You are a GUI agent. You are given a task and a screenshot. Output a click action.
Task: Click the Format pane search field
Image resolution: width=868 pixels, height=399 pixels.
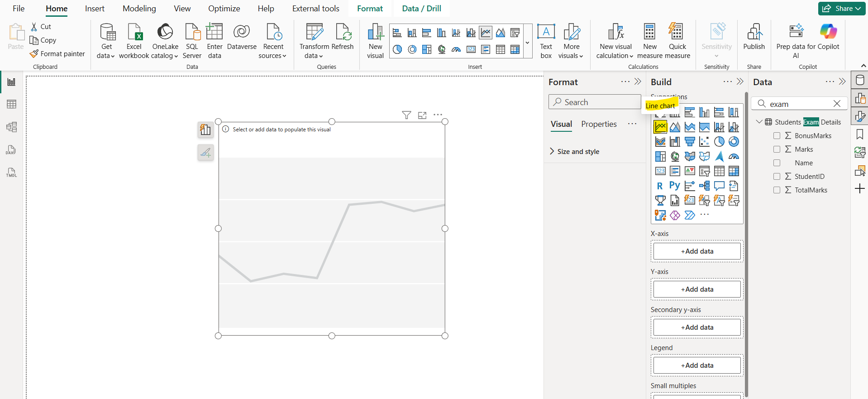594,102
